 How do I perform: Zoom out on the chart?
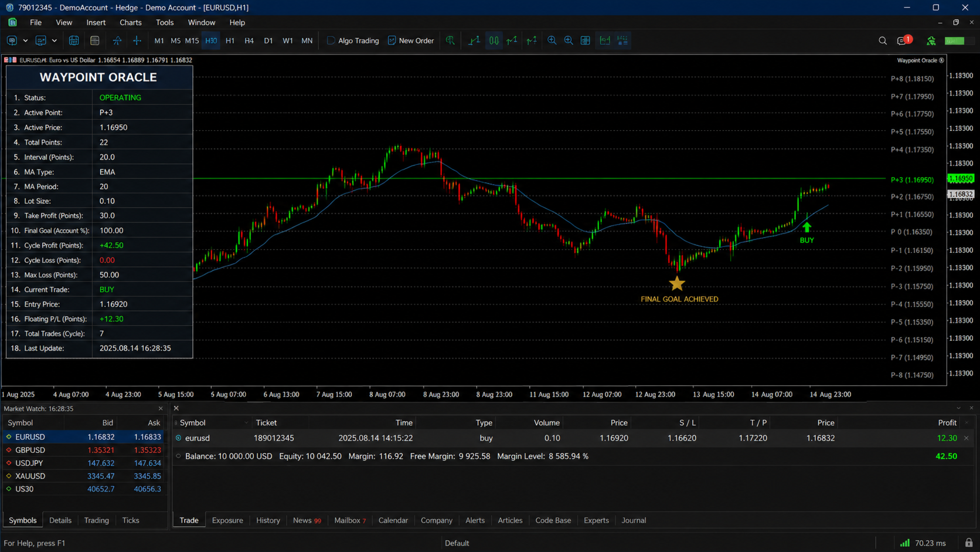569,40
